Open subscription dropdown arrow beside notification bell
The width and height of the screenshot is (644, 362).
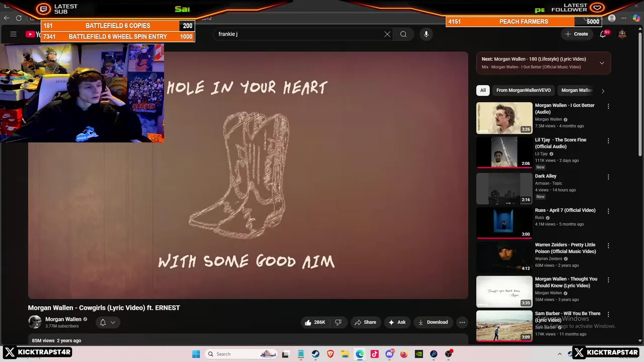pos(113,322)
